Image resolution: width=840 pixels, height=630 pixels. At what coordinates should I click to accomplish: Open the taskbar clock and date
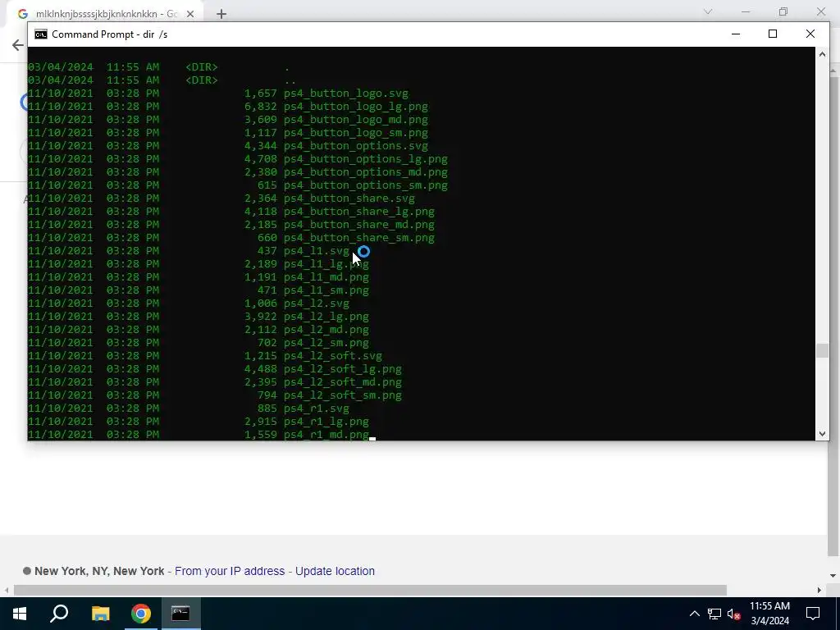769,614
